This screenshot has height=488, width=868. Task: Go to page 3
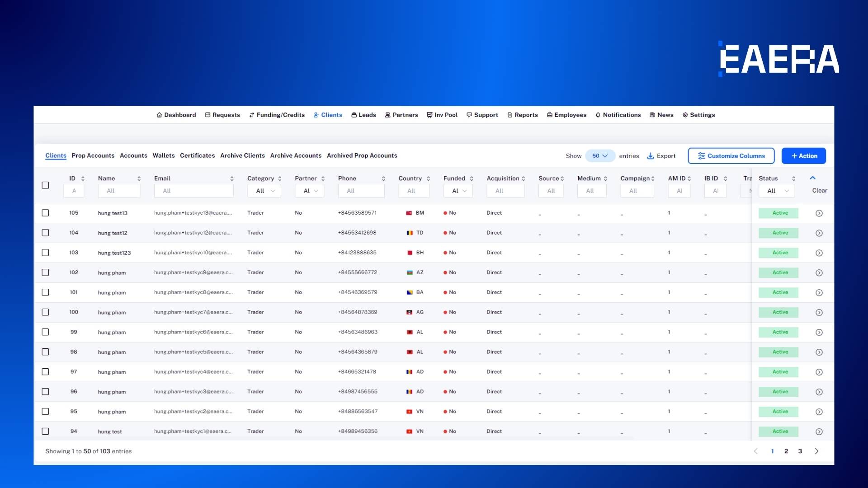coord(800,451)
